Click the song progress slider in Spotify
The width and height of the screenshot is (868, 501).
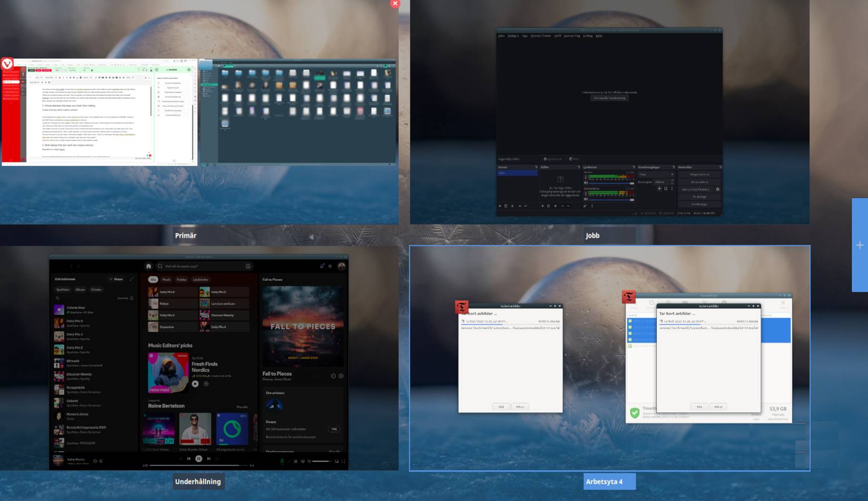point(199,465)
